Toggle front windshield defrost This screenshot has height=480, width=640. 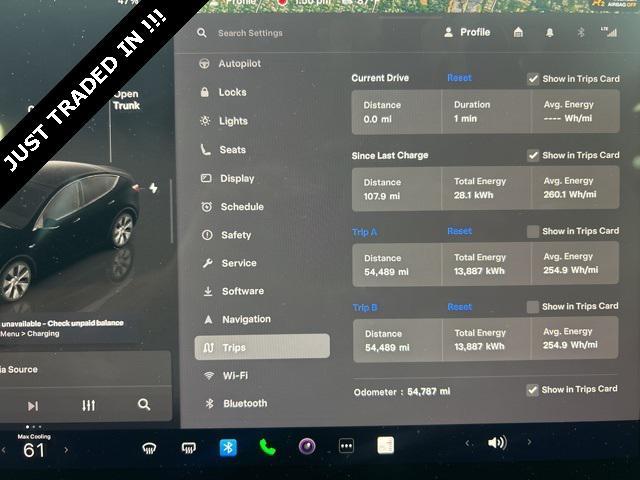[149, 449]
